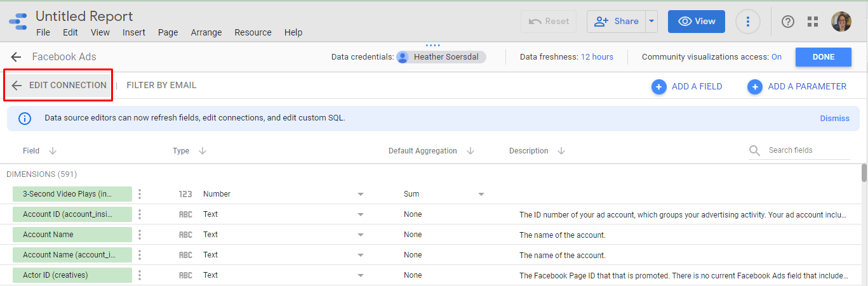Sort by Field column arrow
Viewport: 868px width, 286px height.
click(53, 151)
